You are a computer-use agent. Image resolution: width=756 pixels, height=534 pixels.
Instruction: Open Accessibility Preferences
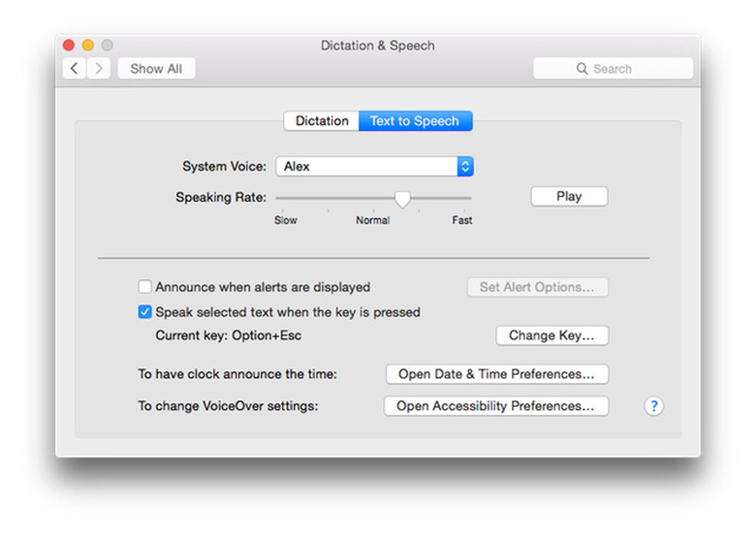point(496,406)
